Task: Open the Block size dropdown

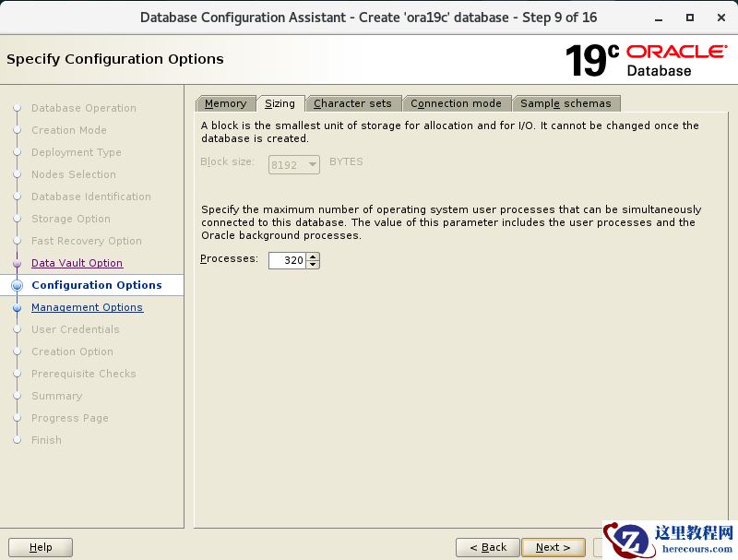Action: [x=294, y=165]
